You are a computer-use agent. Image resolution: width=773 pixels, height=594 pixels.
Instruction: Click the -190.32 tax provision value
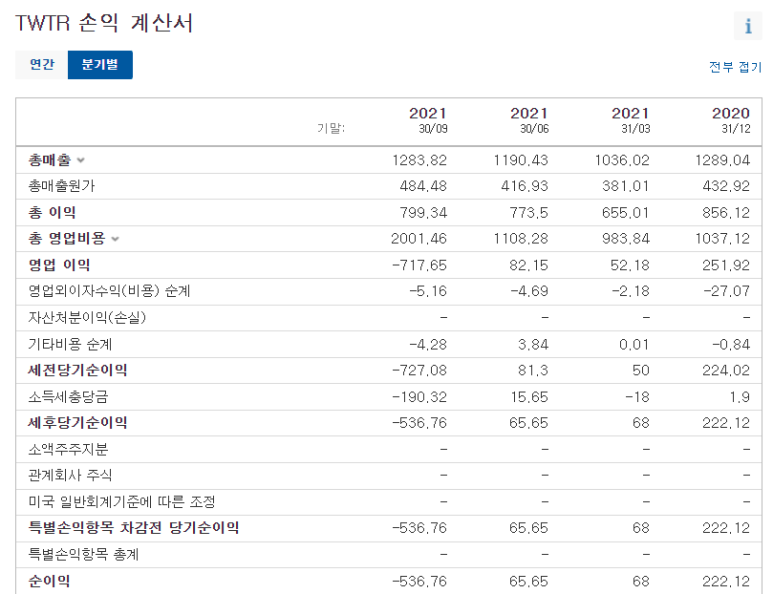click(420, 397)
